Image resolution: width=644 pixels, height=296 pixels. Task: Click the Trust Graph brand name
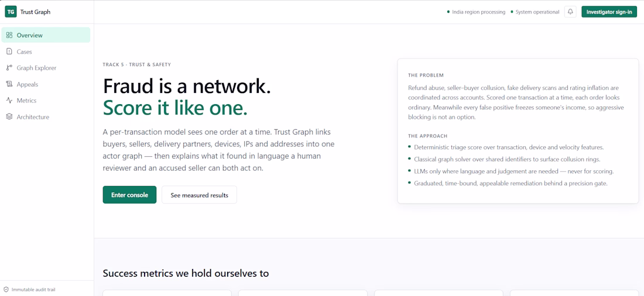click(35, 12)
